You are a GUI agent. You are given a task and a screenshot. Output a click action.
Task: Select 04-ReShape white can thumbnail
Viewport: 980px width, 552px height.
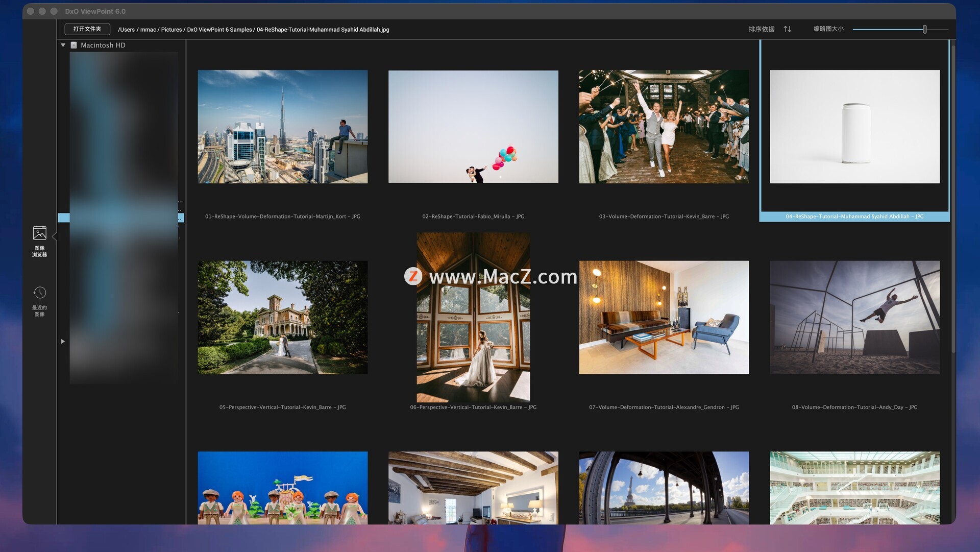854,127
